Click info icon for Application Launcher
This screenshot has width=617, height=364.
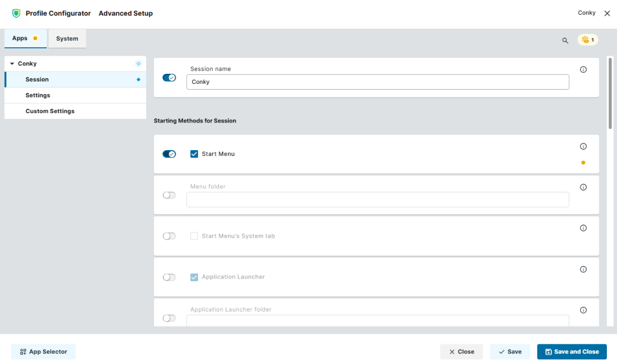(583, 269)
